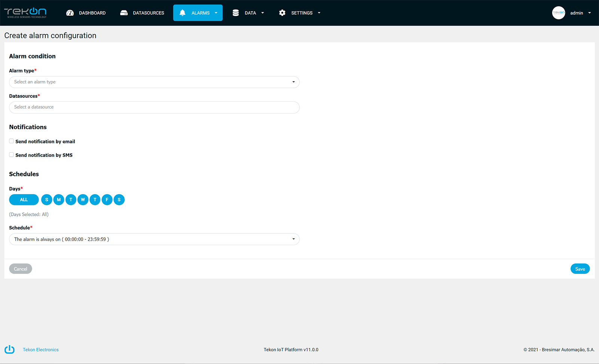This screenshot has width=599, height=364.
Task: Enable Send notification by SMS
Action: tap(12, 155)
